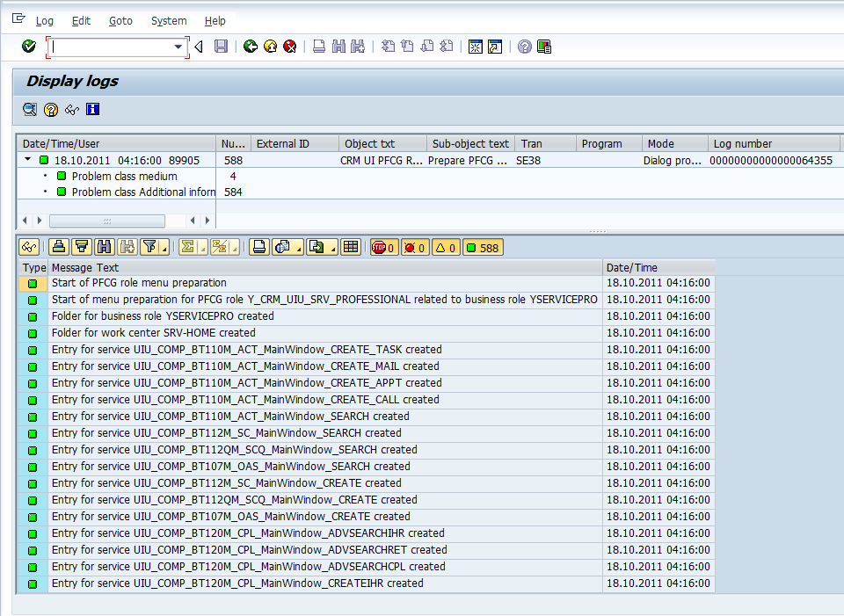Click the Next Page icon
844x616 pixels.
pyautogui.click(x=427, y=47)
